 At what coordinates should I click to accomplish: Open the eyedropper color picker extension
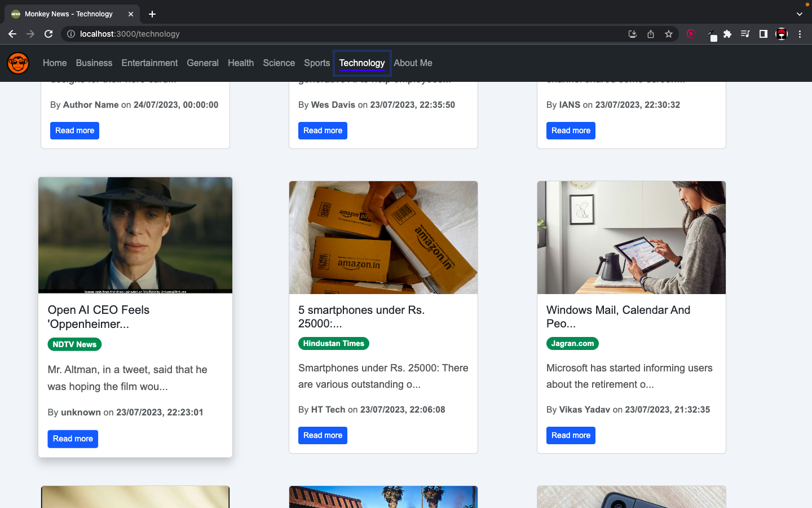click(x=709, y=34)
